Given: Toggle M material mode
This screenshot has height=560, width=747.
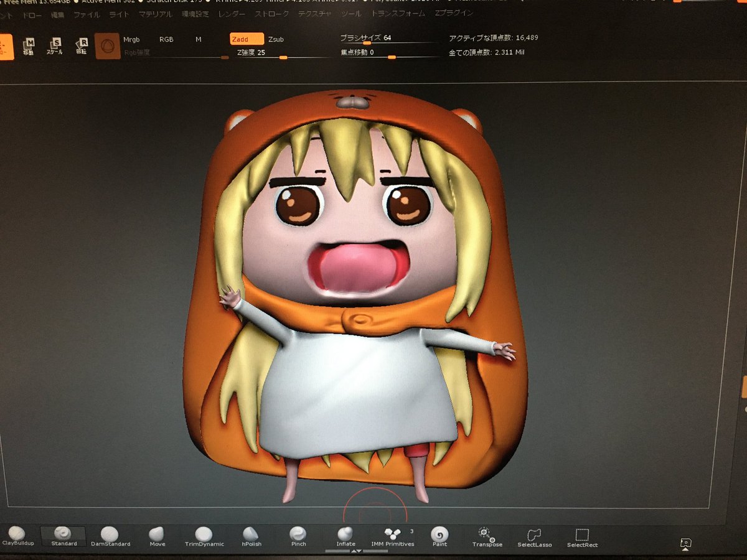Looking at the screenshot, I should (x=199, y=39).
